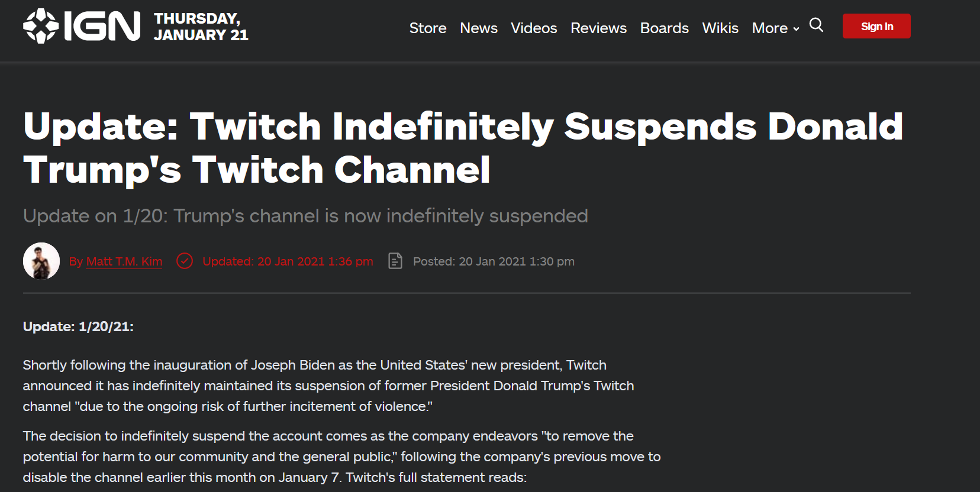This screenshot has width=980, height=492.
Task: Click the More chevron arrow
Action: click(796, 29)
